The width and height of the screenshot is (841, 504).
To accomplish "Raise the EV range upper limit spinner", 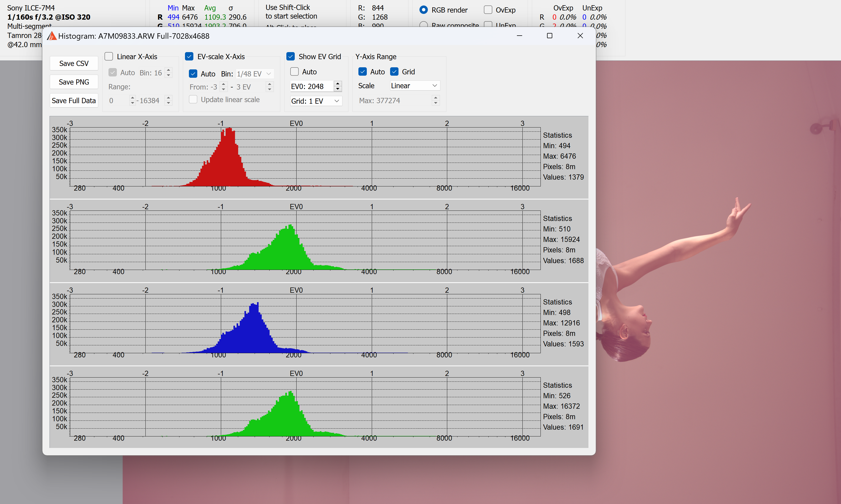I will (269, 84).
